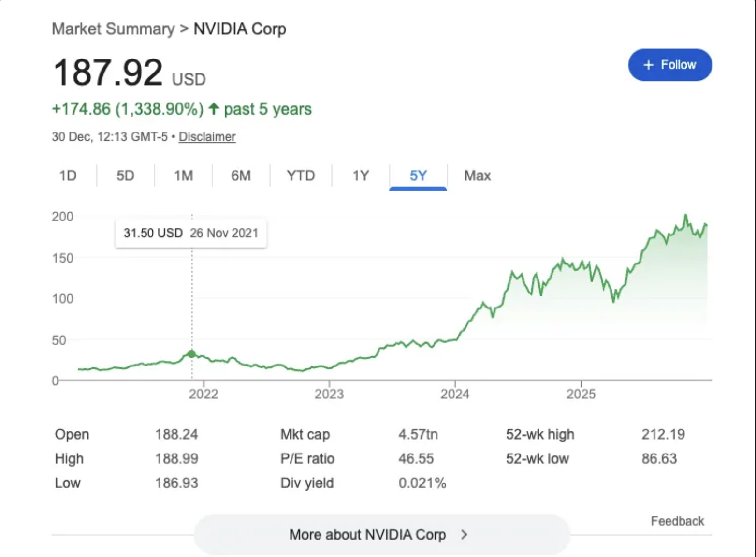Reselect the highlighted 5Y range
Screen dimensions: 756x557
tap(418, 176)
